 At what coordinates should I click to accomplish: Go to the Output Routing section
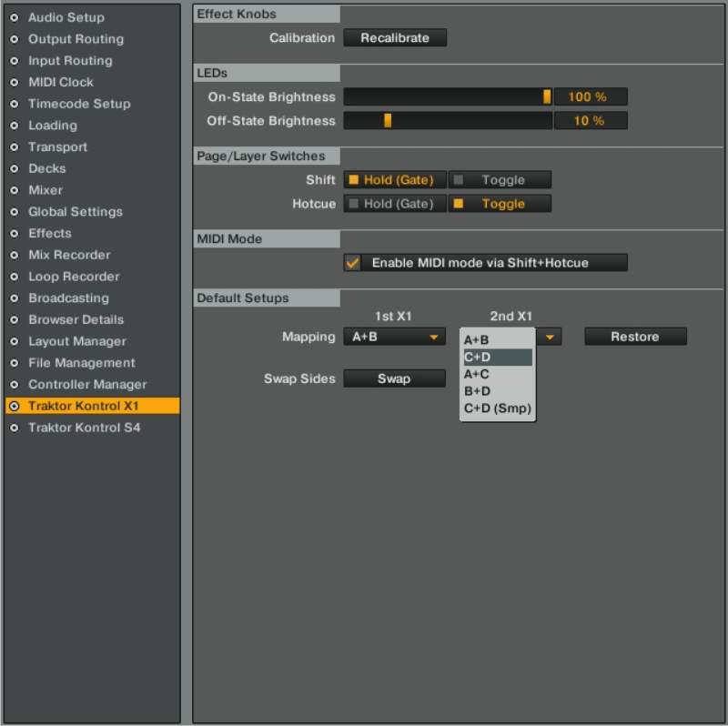click(x=76, y=39)
